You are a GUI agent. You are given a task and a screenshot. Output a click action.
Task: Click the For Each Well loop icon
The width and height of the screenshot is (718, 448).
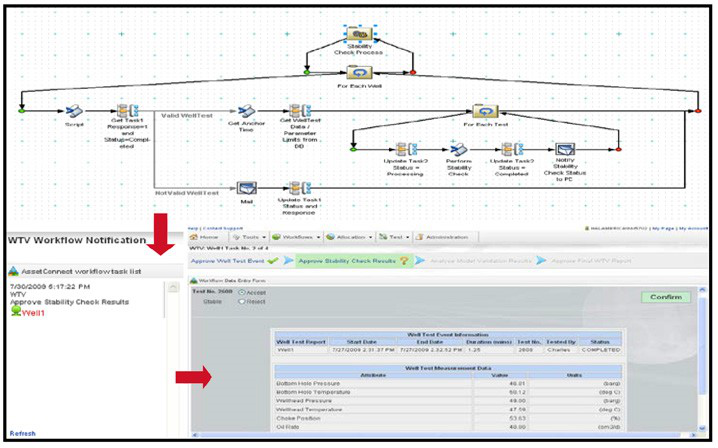pos(358,73)
